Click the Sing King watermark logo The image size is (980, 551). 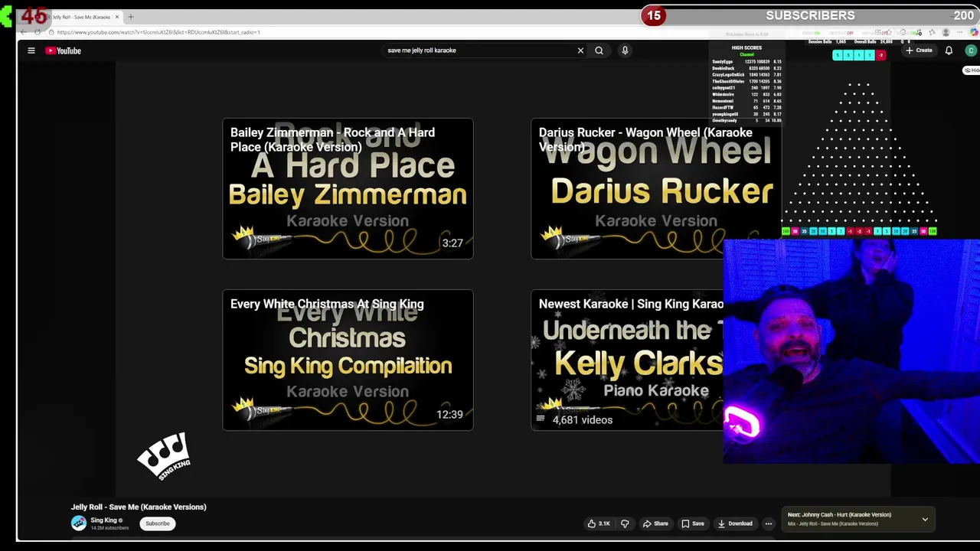coord(164,456)
